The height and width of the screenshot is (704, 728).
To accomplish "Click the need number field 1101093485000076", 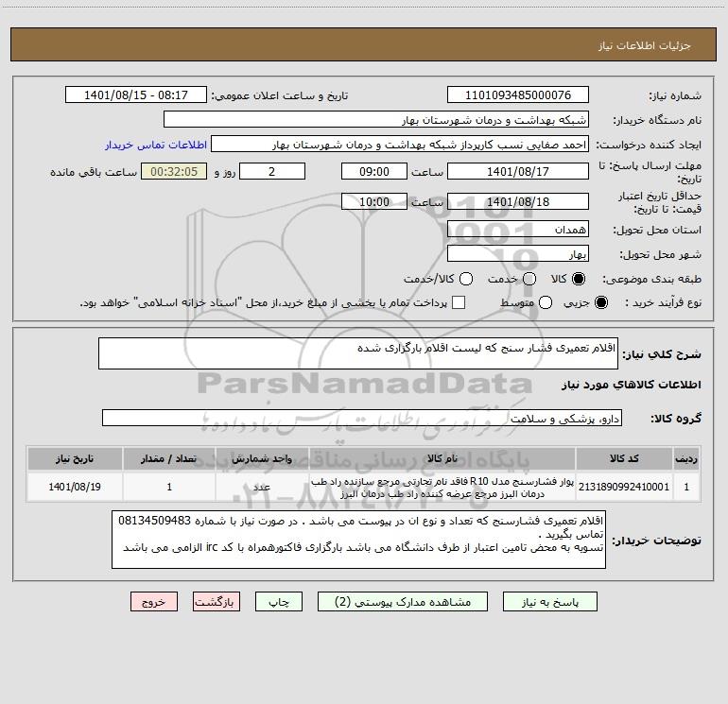I will pyautogui.click(x=518, y=94).
